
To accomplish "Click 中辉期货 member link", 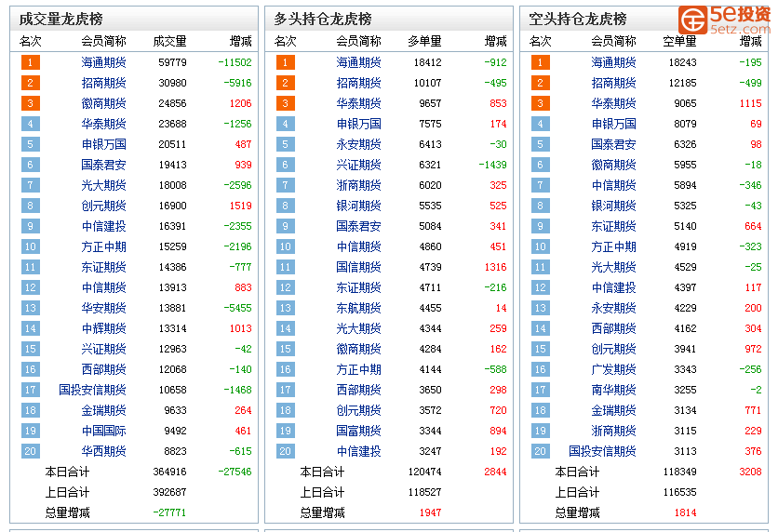I will (x=103, y=328).
